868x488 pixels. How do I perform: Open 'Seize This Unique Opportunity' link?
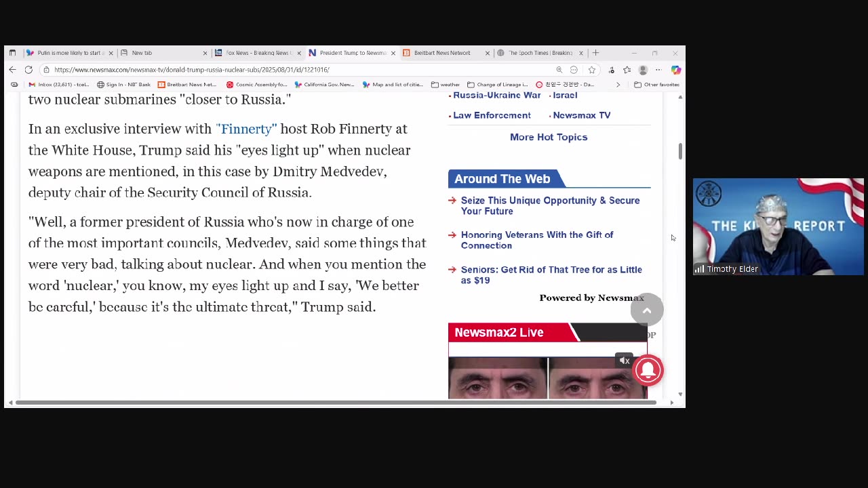(x=550, y=206)
